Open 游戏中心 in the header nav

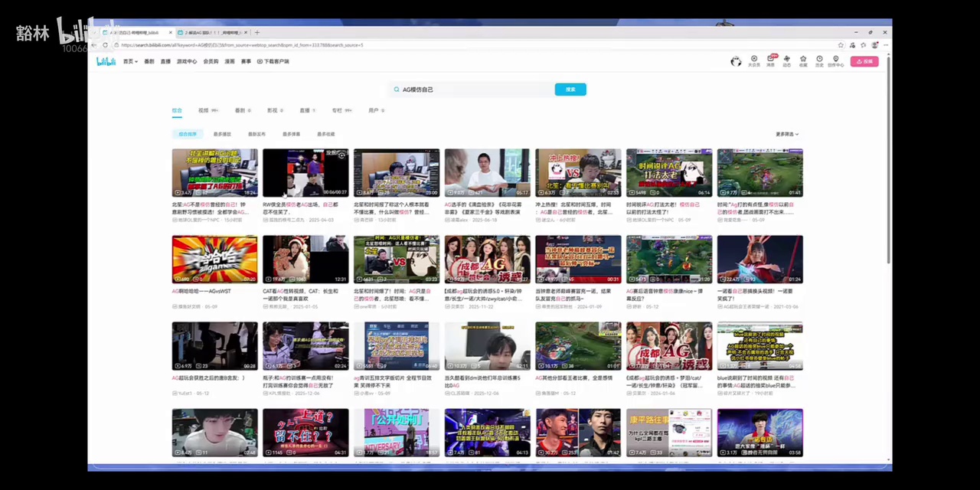point(187,61)
